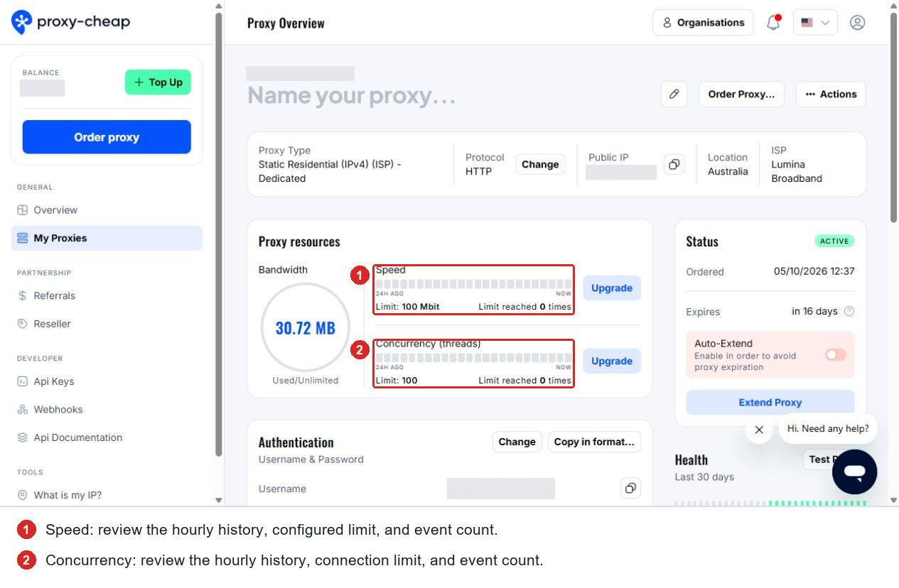Click the 30.72 MB bandwidth circle
899x588 pixels.
(x=306, y=328)
